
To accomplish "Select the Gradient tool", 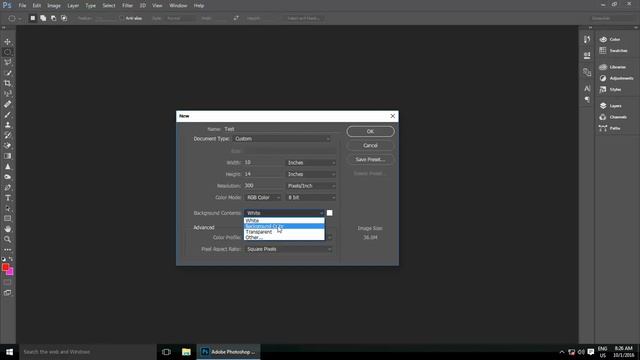I will point(7,156).
